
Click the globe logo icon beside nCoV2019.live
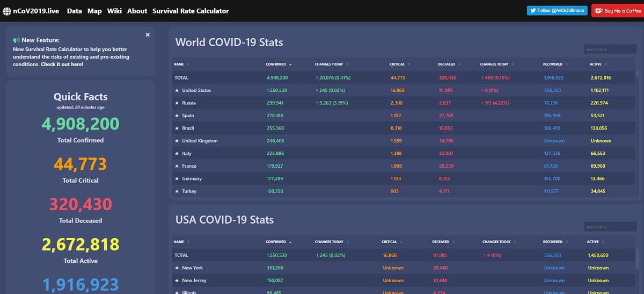point(6,11)
